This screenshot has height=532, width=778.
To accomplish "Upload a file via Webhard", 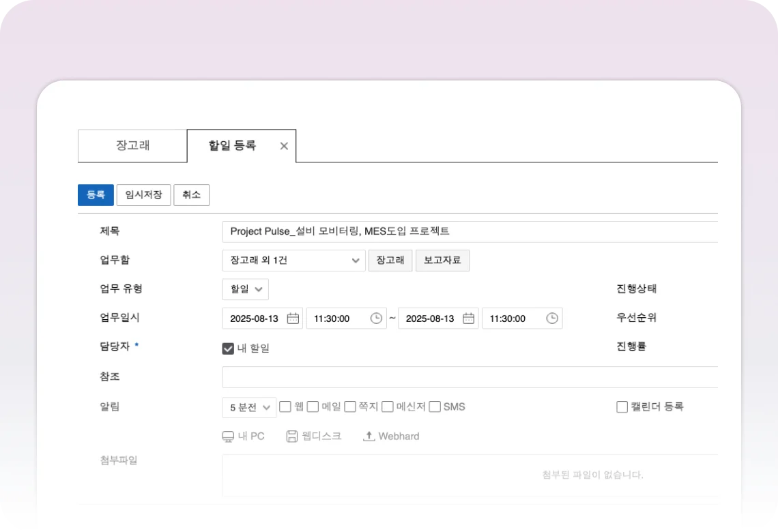I will tap(391, 436).
